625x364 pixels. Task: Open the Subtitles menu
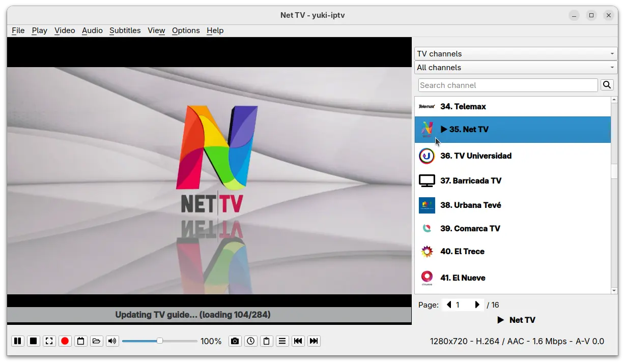(x=125, y=31)
